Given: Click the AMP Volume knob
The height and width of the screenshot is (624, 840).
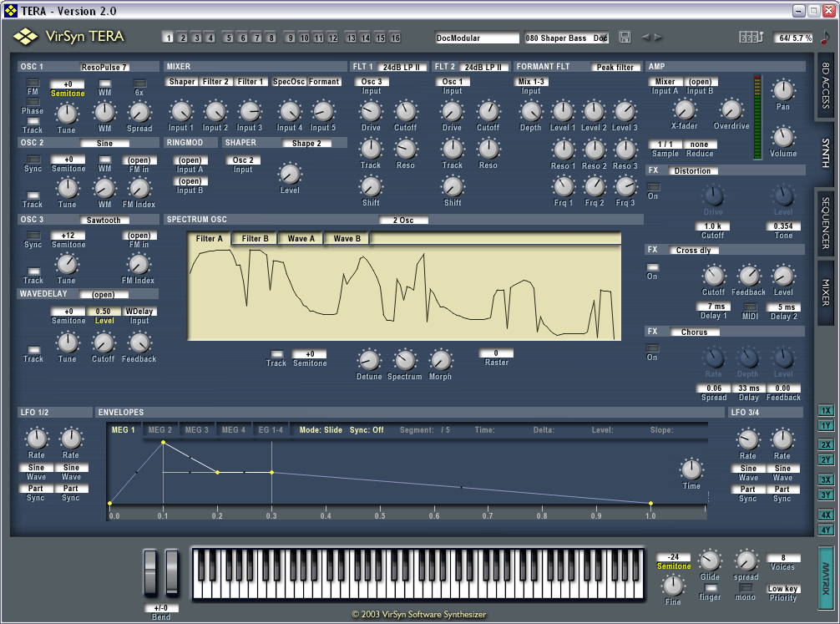Looking at the screenshot, I should click(x=783, y=137).
